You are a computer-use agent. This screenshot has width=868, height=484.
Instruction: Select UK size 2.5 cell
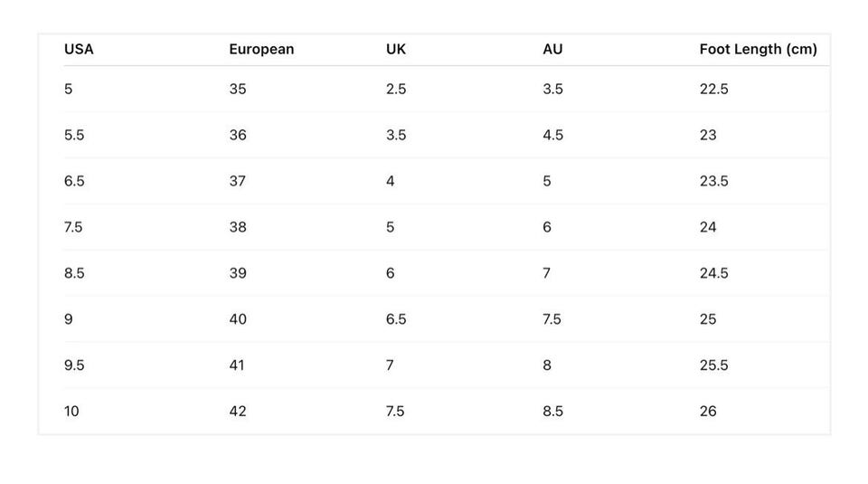396,89
